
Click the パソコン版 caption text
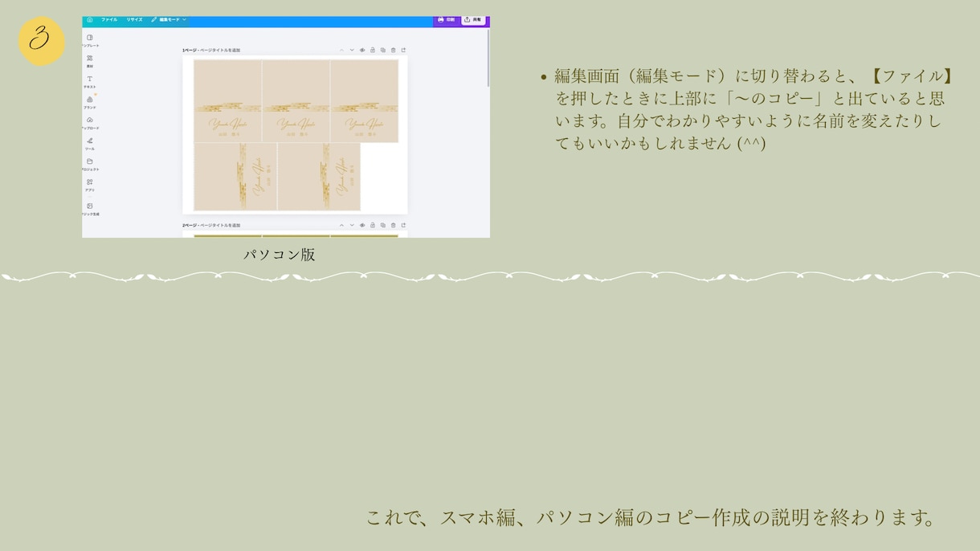click(280, 255)
